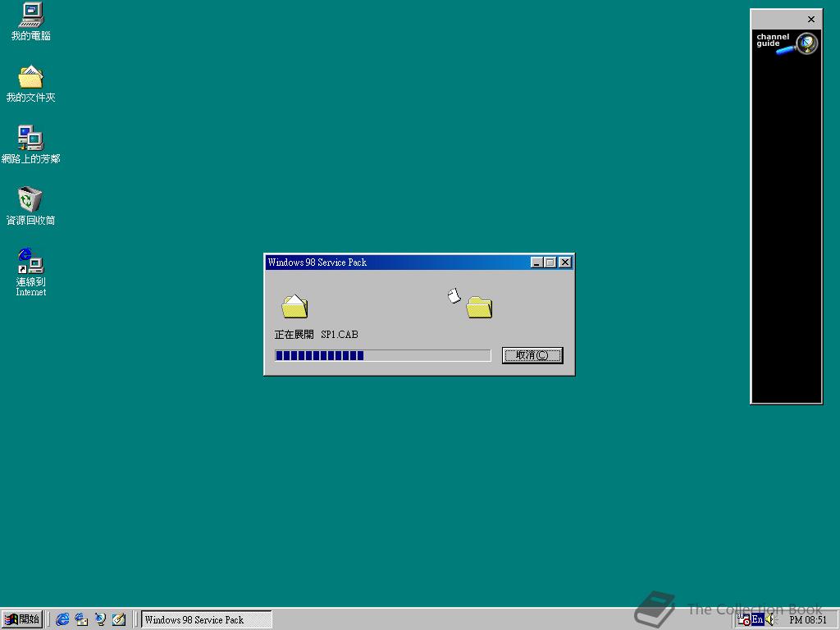Open Task Scheduler tray icon
This screenshot has height=630, width=840.
pos(743,620)
